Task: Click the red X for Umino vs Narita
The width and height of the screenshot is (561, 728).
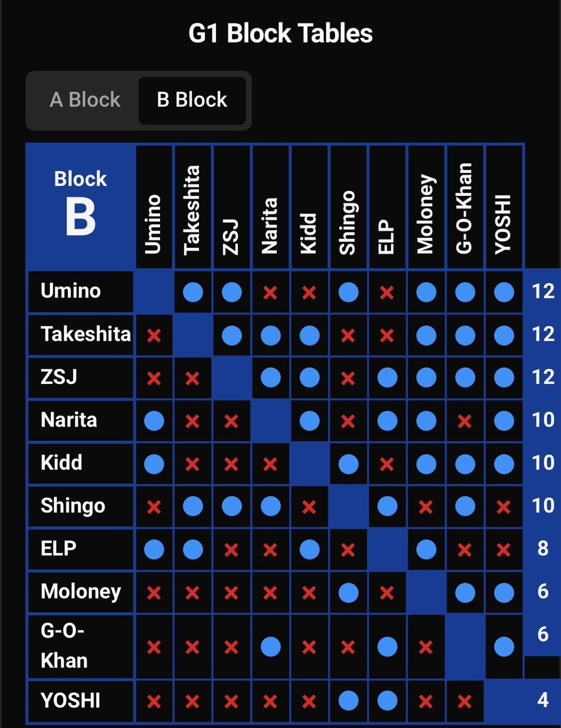Action: click(x=270, y=293)
